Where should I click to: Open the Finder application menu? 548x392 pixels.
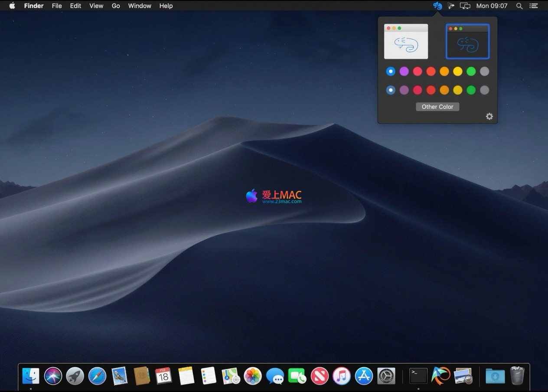click(33, 6)
